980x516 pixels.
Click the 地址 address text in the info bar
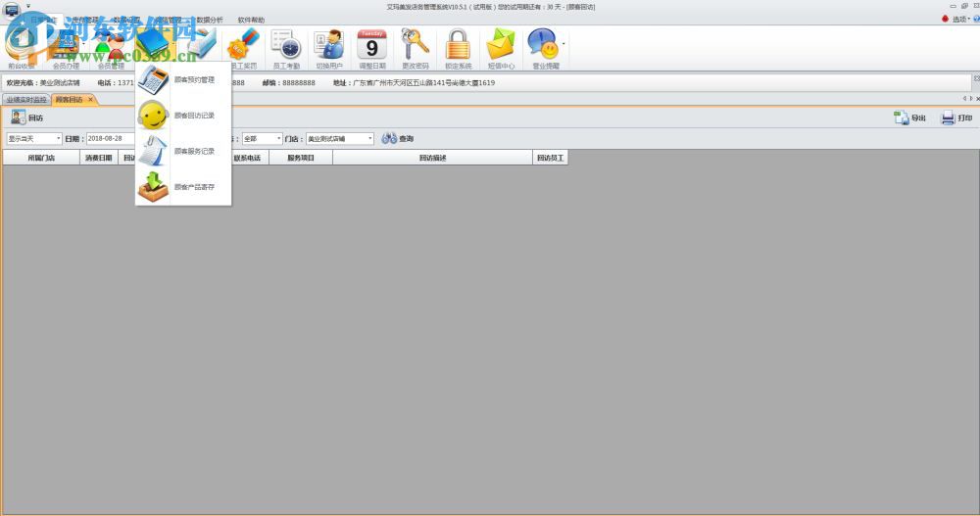[x=414, y=82]
